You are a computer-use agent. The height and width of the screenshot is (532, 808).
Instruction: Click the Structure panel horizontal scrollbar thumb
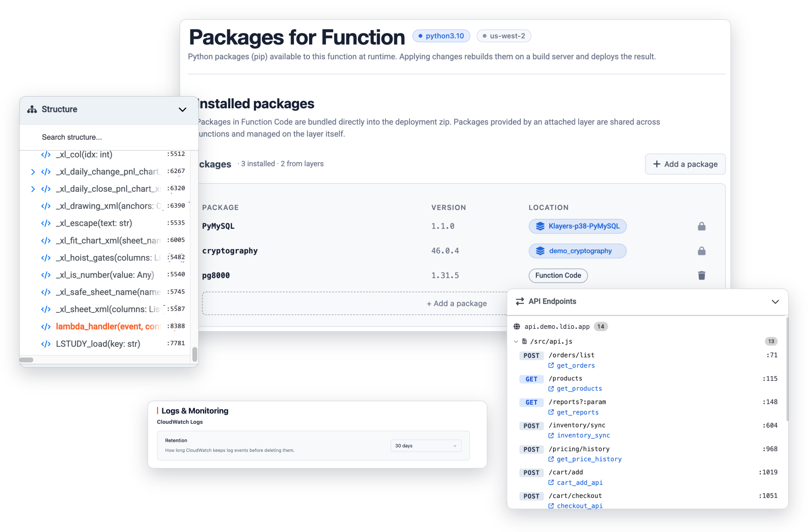[27, 360]
